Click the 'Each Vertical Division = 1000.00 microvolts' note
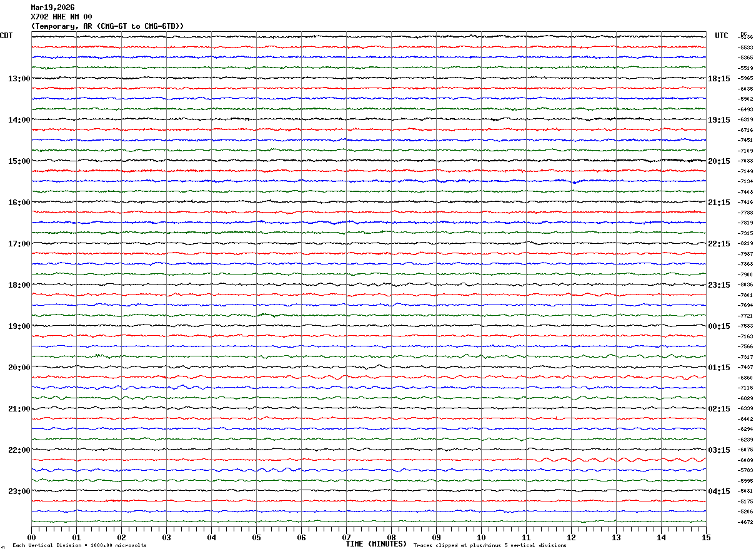 coord(79,546)
